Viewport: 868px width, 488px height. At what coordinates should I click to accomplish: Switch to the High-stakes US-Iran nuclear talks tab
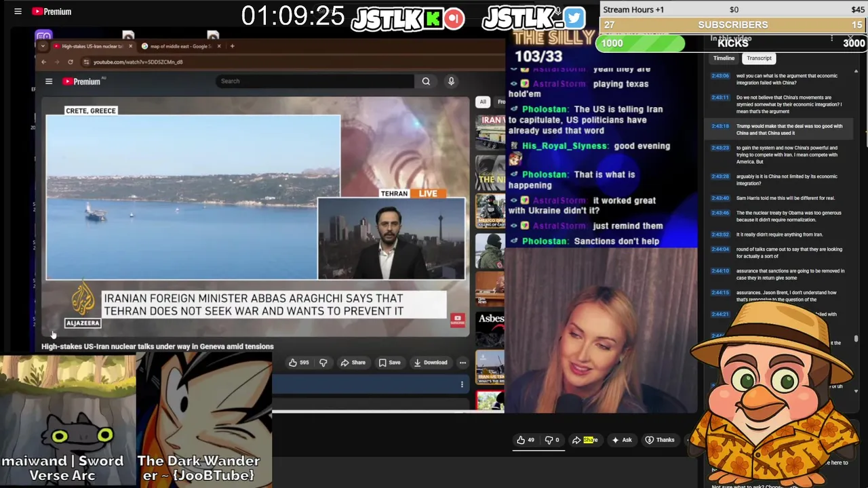(91, 46)
